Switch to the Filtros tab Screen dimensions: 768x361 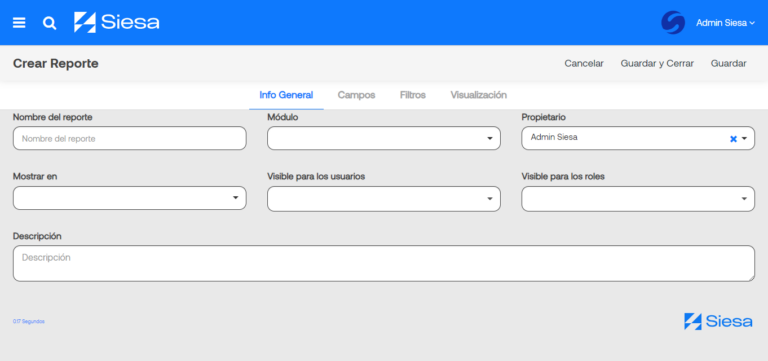412,95
